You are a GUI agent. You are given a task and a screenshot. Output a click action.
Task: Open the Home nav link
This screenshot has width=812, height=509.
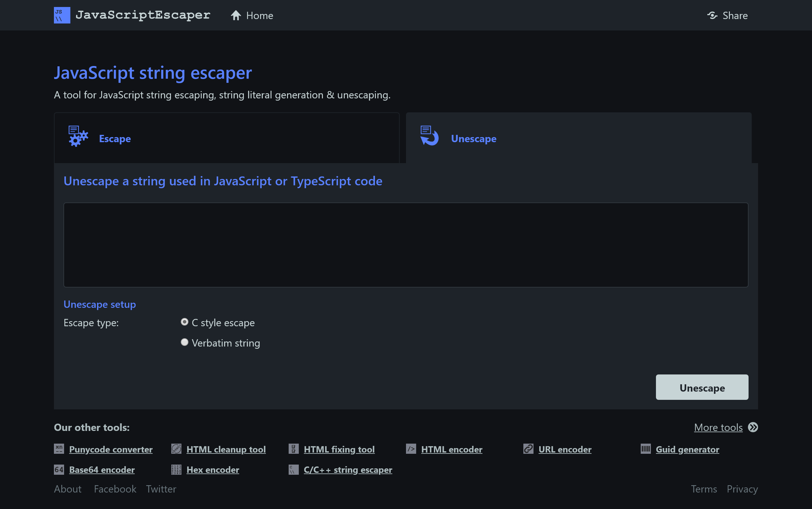point(259,16)
